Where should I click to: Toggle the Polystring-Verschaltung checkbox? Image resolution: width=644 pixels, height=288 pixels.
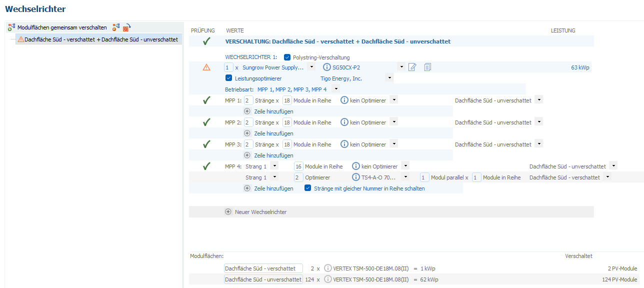287,57
